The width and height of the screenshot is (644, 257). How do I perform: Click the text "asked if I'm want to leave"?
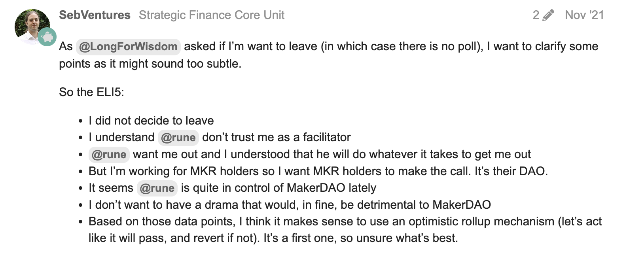click(251, 47)
